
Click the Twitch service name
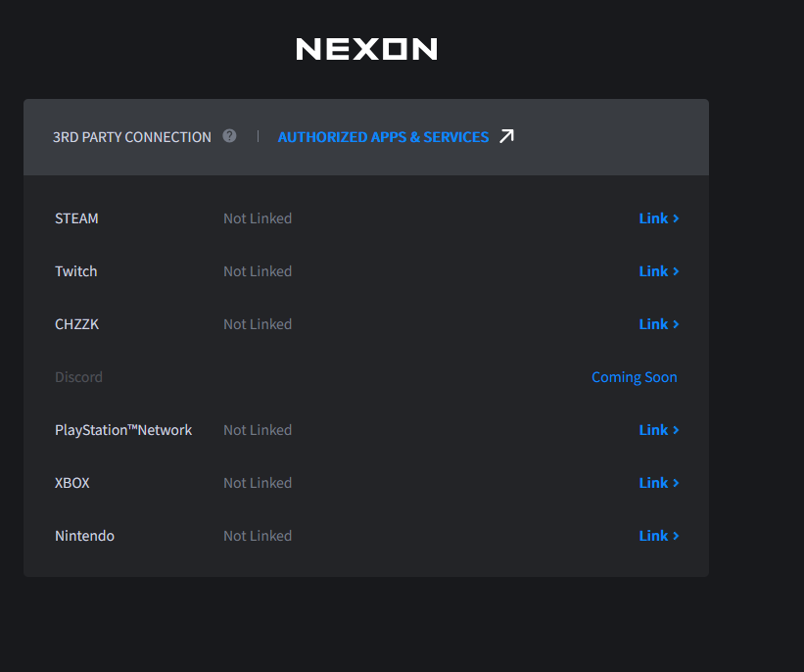pos(75,271)
